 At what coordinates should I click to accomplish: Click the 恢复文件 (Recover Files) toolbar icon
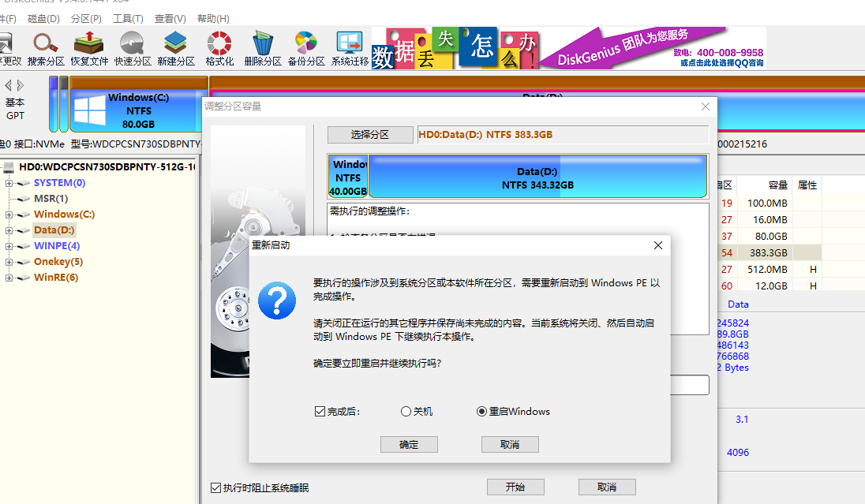(89, 48)
